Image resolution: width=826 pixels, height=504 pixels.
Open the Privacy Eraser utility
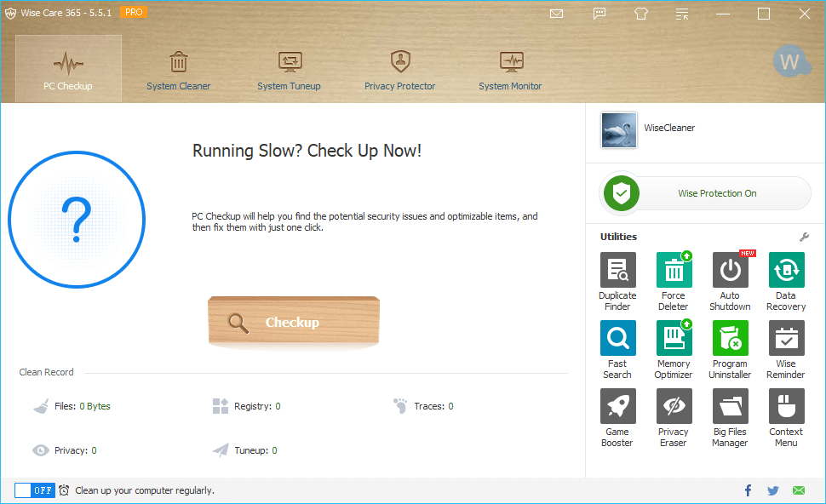(674, 418)
